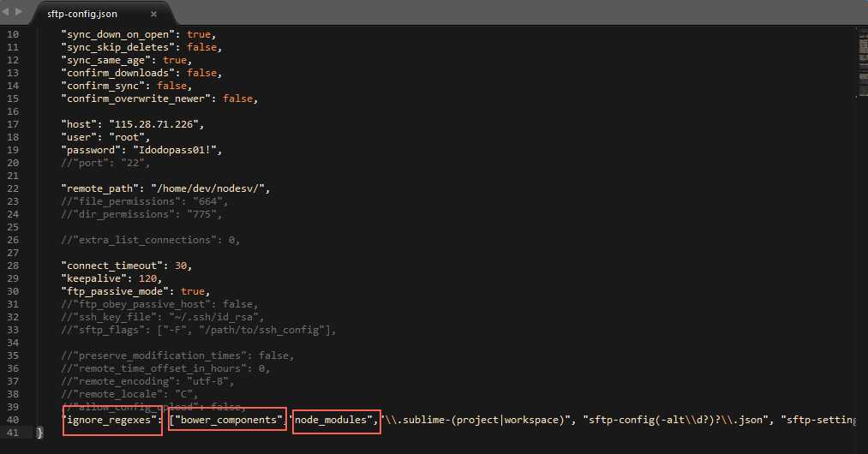Click the closing brace on line 41

pos(40,433)
